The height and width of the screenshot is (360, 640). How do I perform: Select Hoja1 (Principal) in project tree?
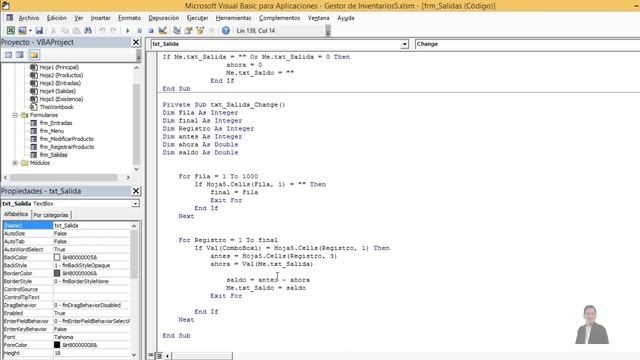[x=59, y=67]
